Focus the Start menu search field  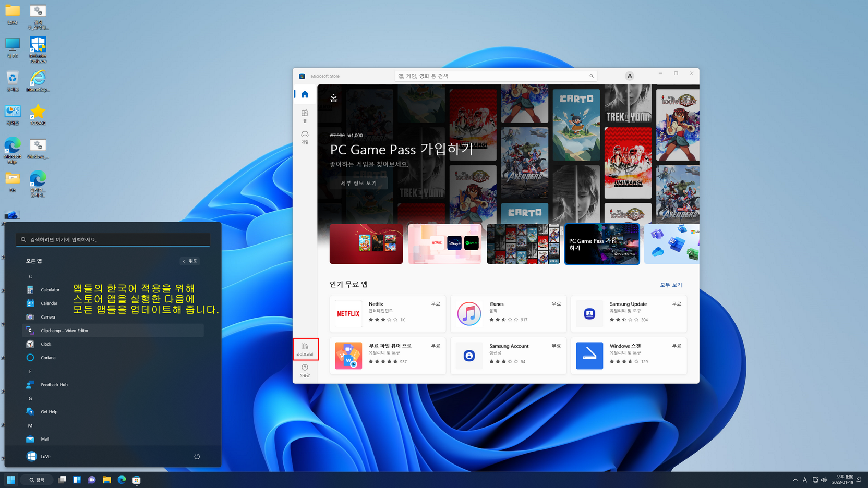point(113,239)
